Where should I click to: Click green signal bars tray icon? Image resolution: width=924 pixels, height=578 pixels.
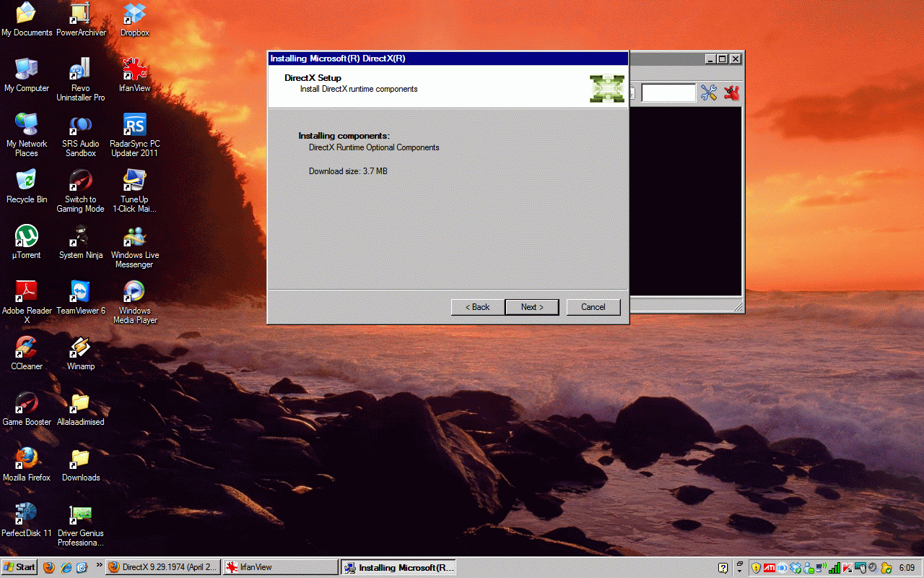pos(834,568)
